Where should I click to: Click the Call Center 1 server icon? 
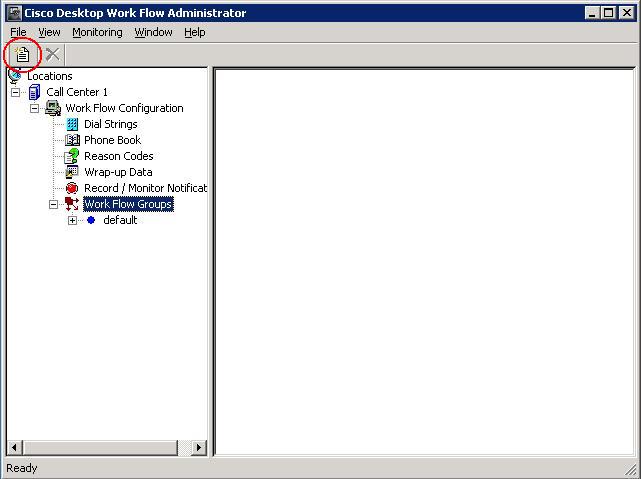(34, 92)
